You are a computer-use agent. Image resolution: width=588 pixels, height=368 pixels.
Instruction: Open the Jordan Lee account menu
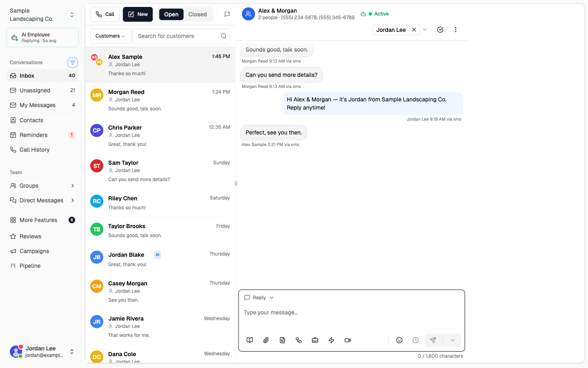point(42,352)
